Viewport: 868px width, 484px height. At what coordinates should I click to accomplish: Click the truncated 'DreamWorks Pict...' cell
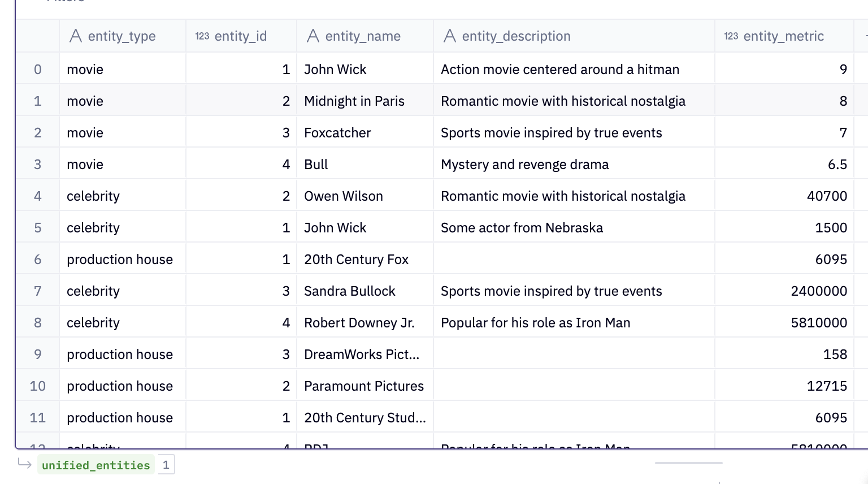pyautogui.click(x=365, y=355)
